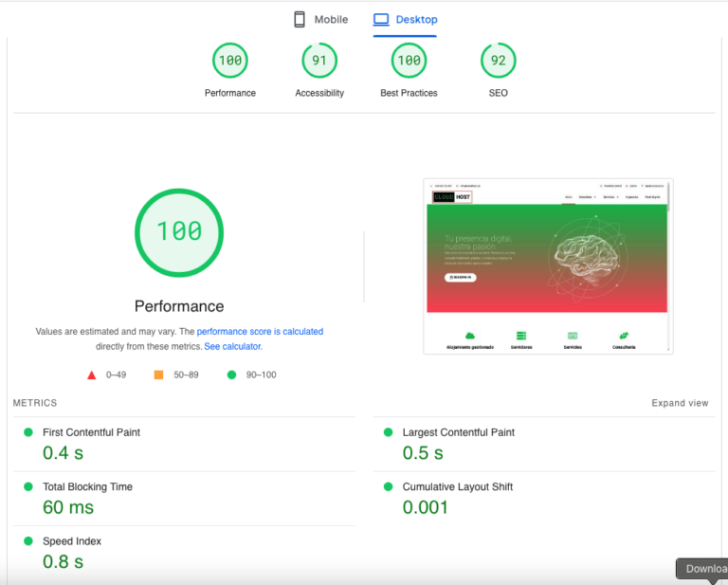The width and height of the screenshot is (728, 585).
Task: Open the Best Practices score gauge
Action: coord(409,61)
